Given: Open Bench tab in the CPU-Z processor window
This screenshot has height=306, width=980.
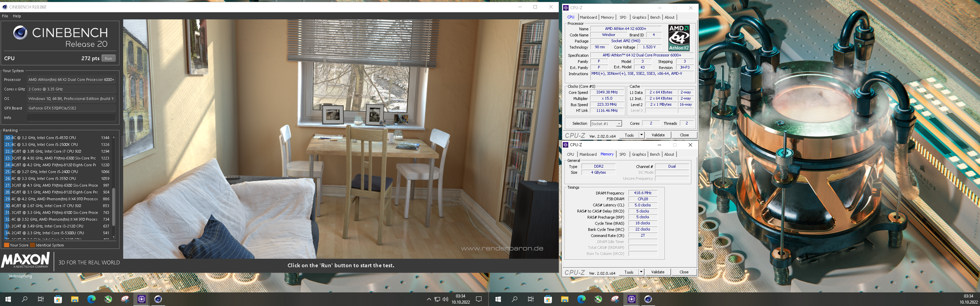Looking at the screenshot, I should click(655, 17).
